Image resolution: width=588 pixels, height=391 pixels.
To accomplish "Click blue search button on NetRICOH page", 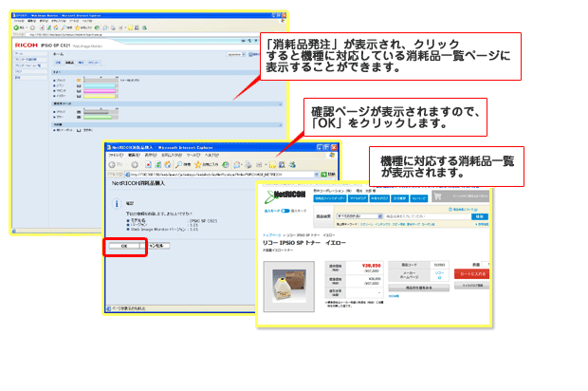I will (480, 216).
